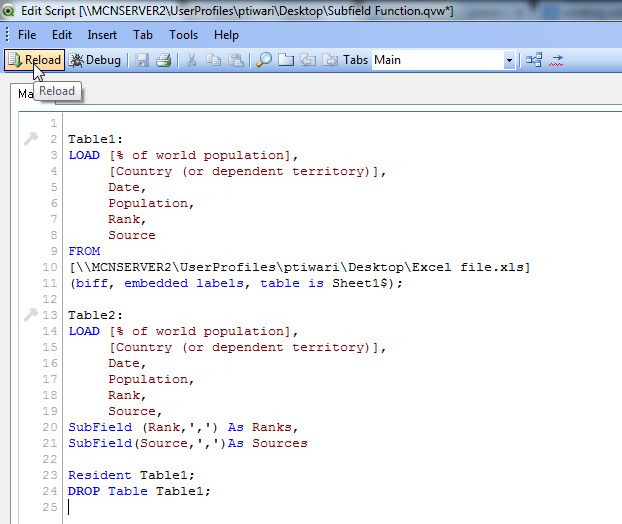Click the Excel file.xls path on line 10

pos(300,267)
